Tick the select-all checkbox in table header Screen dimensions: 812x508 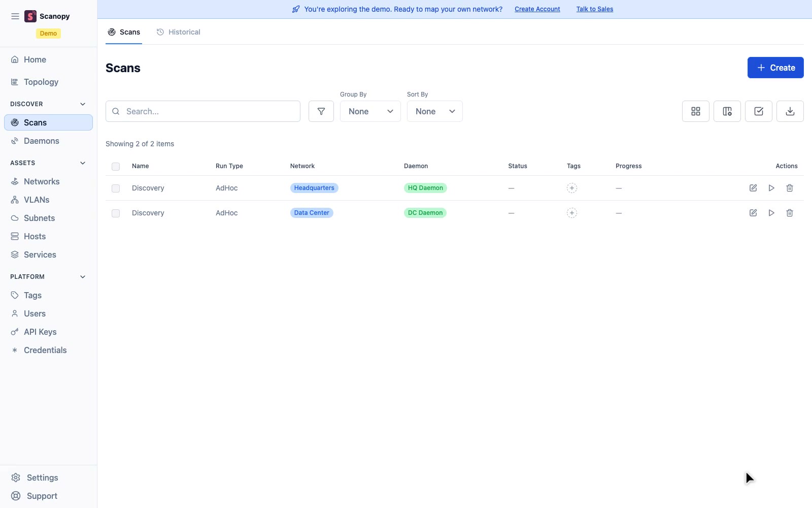pyautogui.click(x=116, y=167)
